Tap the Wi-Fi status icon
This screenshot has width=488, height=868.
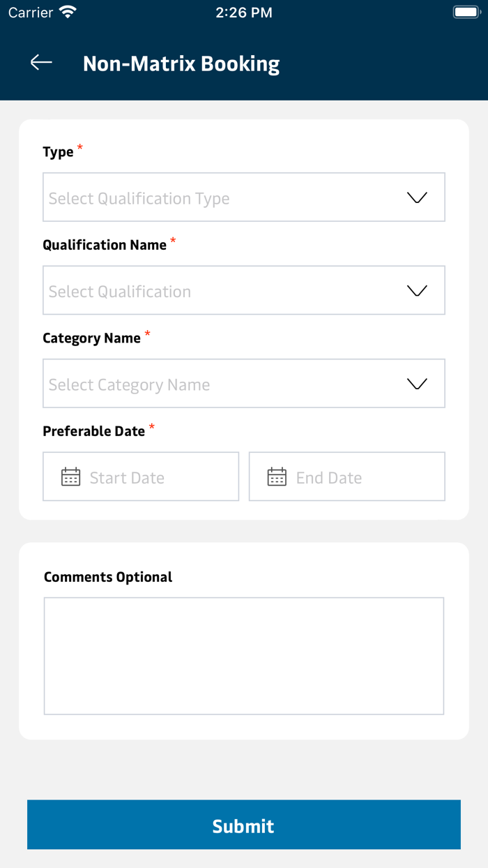pyautogui.click(x=68, y=12)
